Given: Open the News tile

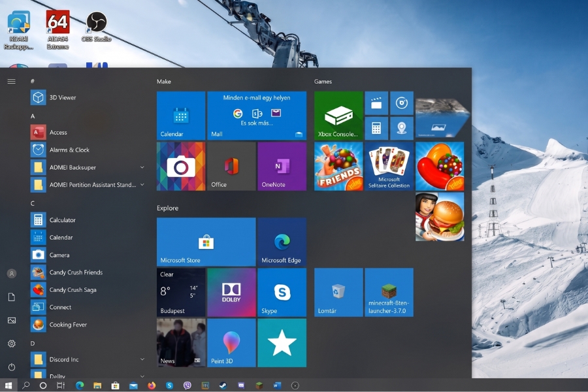Looking at the screenshot, I should (x=181, y=343).
